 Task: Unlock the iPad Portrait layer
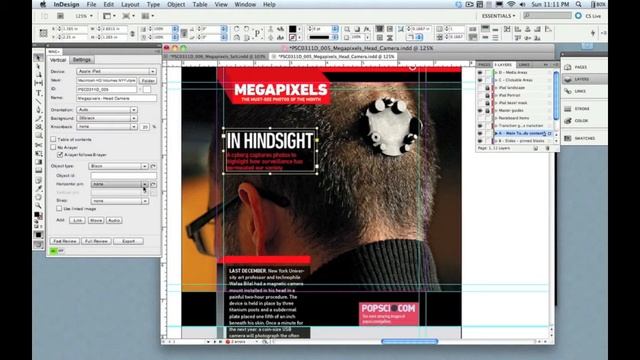click(x=487, y=95)
